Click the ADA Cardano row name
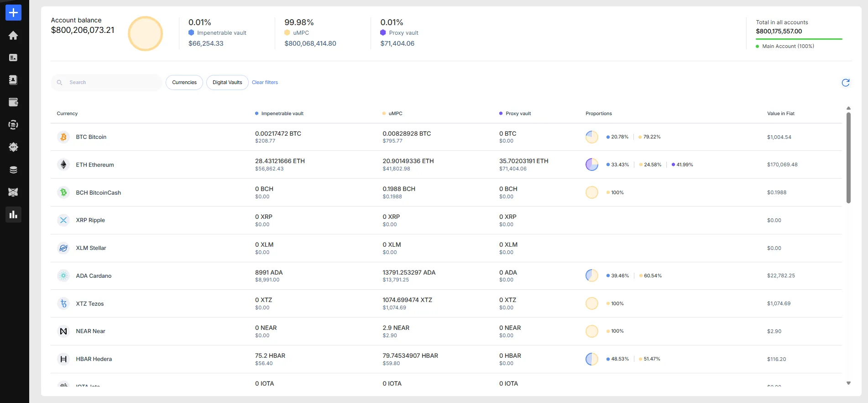The image size is (868, 403). (x=94, y=276)
